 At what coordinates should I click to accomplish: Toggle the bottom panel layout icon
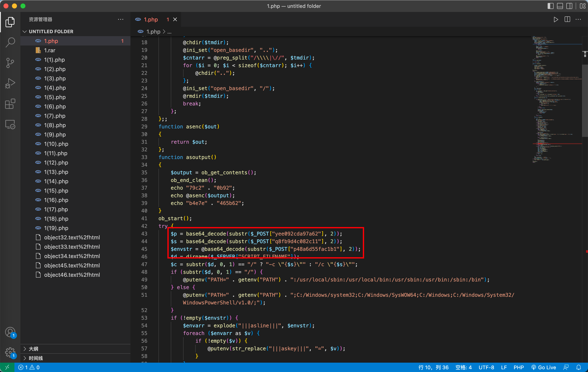(x=560, y=6)
